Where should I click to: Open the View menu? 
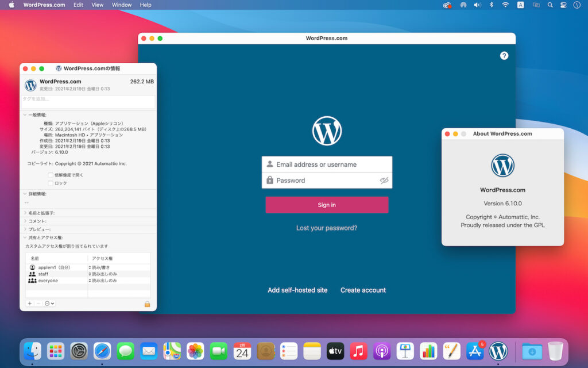97,5
